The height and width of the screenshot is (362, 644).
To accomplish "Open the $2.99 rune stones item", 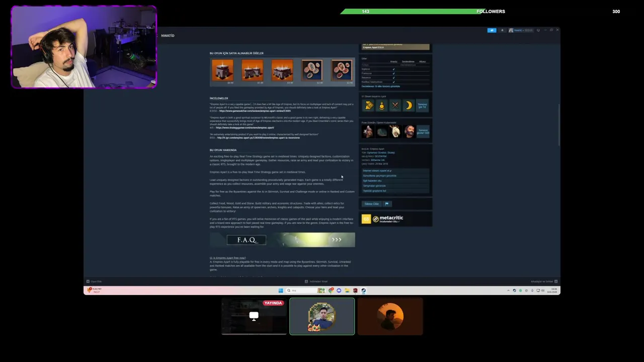I will 312,71.
